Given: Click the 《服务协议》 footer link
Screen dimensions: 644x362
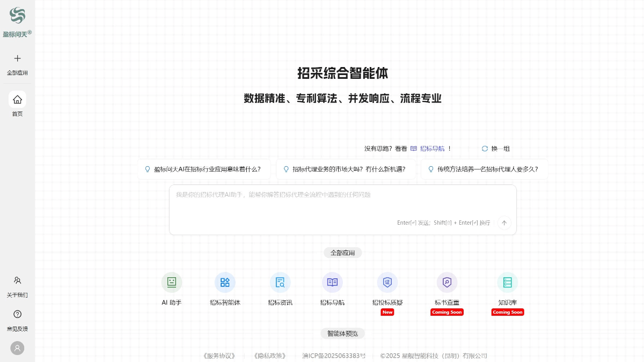Looking at the screenshot, I should coord(218,356).
